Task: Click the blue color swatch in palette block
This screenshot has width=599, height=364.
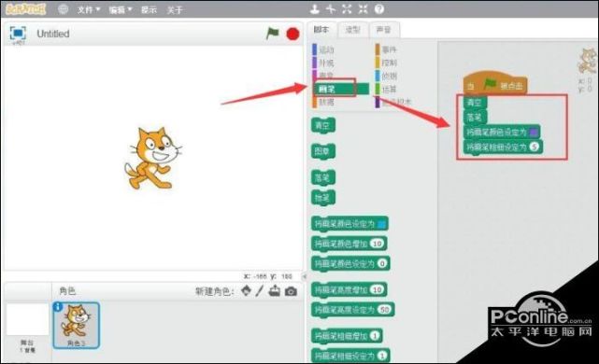Action: (381, 224)
